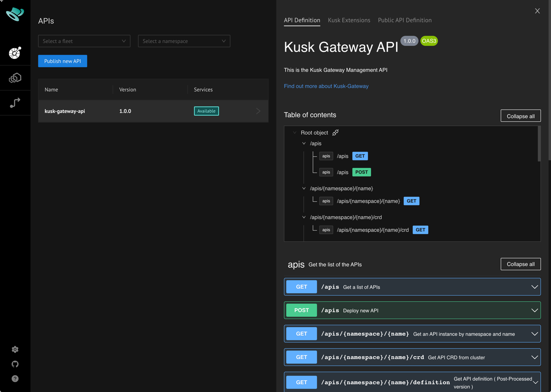551x392 pixels.
Task: Open the fleets cubes sidebar icon
Action: click(15, 78)
